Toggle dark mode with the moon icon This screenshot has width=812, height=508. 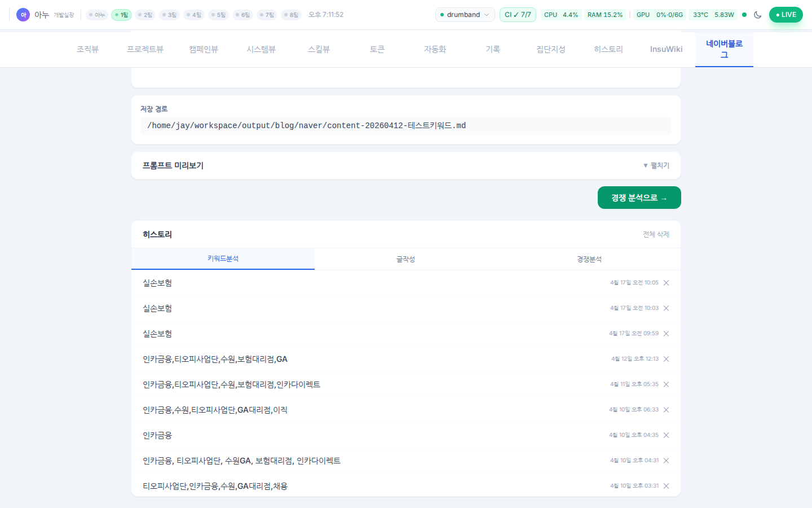[757, 15]
